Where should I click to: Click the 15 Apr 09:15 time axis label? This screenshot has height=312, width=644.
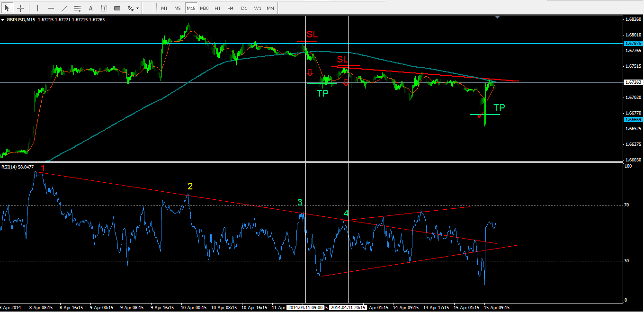point(498,307)
